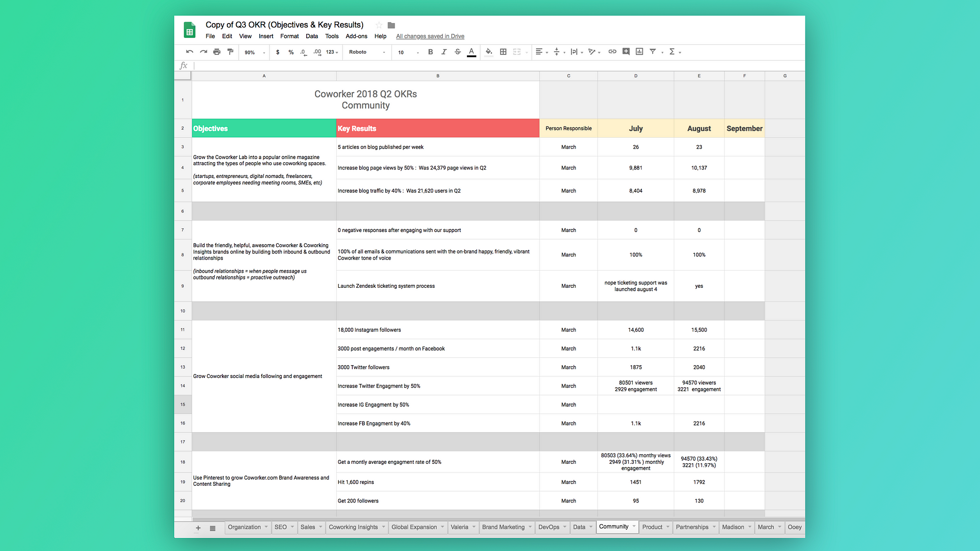This screenshot has height=551, width=980.
Task: Toggle strikethrough formatting
Action: point(458,52)
